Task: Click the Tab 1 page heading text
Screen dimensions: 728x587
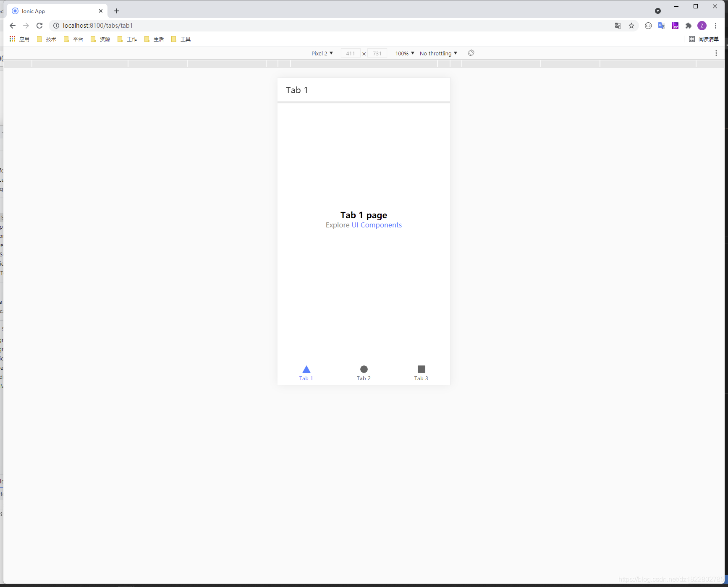Action: click(x=364, y=215)
